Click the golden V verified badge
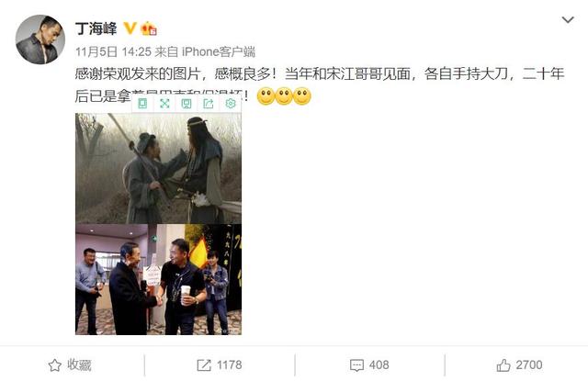588x381 pixels. tap(130, 28)
